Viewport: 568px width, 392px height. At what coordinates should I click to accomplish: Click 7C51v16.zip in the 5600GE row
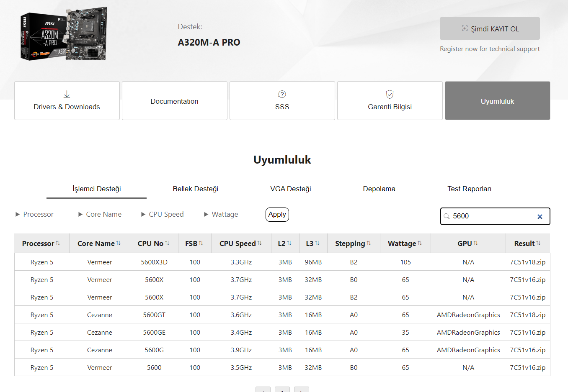click(528, 333)
